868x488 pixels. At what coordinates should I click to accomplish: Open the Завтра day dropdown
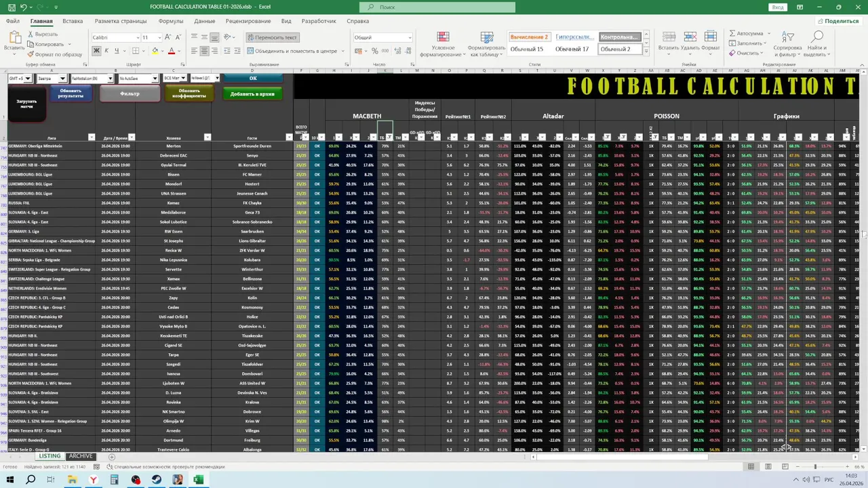tap(62, 79)
